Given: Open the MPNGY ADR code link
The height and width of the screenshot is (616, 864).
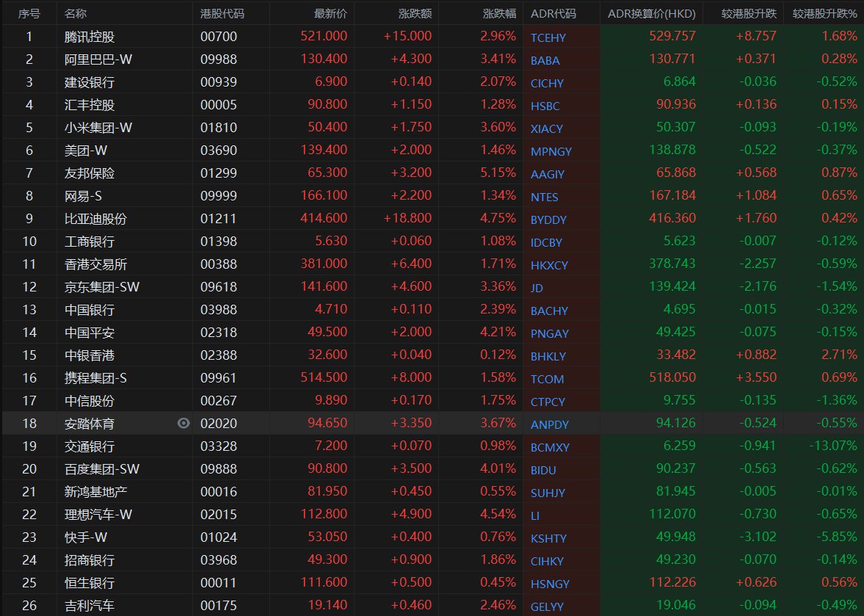Looking at the screenshot, I should point(551,151).
